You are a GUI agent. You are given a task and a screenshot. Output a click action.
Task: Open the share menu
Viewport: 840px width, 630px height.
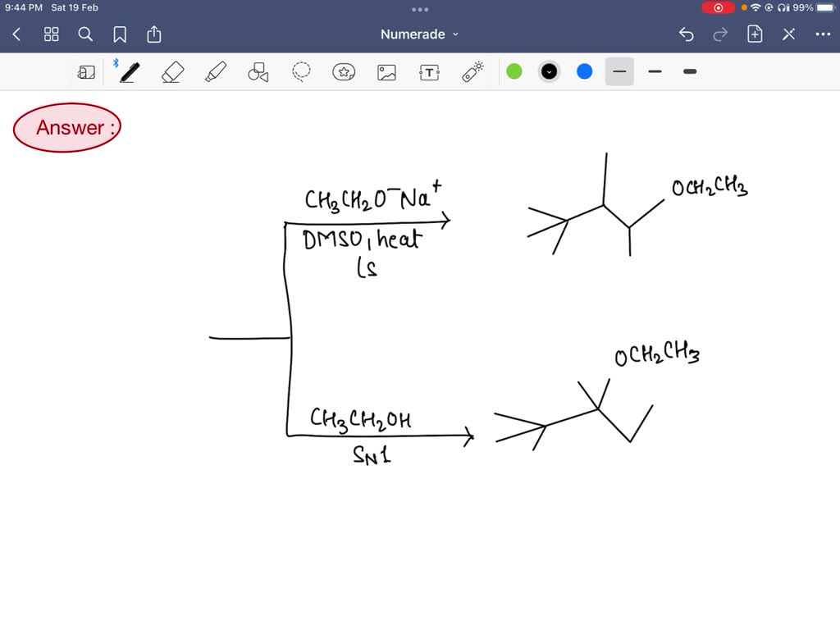(x=154, y=34)
